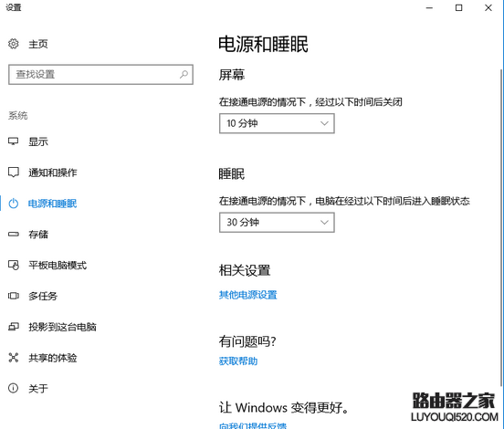Click the Shared experiences icon
This screenshot has width=504, height=429.
click(13, 357)
